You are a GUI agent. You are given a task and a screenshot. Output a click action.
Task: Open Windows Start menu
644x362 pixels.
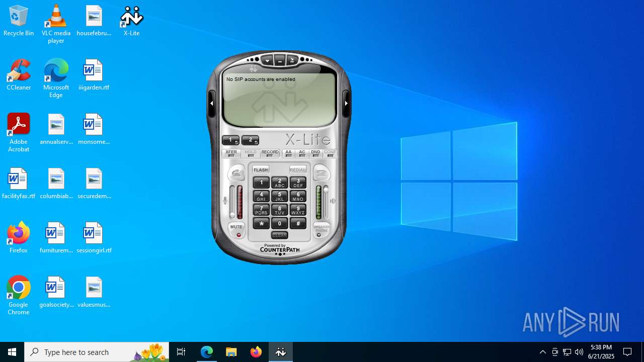pyautogui.click(x=12, y=352)
